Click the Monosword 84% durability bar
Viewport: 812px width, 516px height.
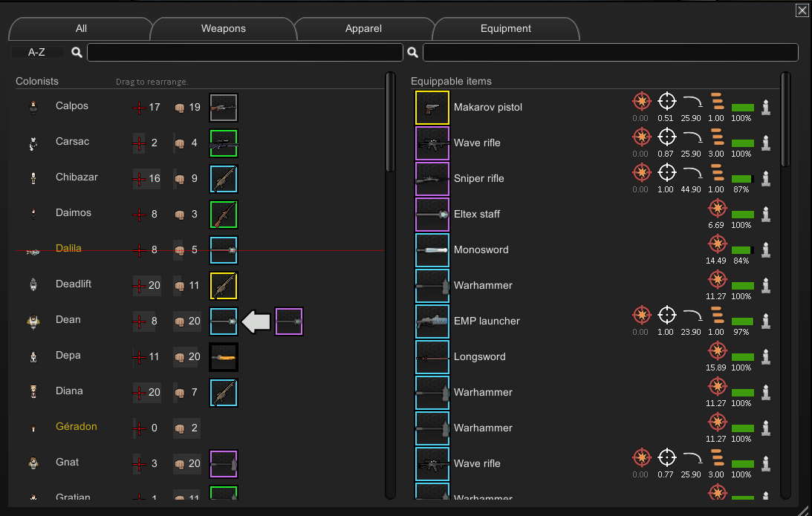pos(742,250)
